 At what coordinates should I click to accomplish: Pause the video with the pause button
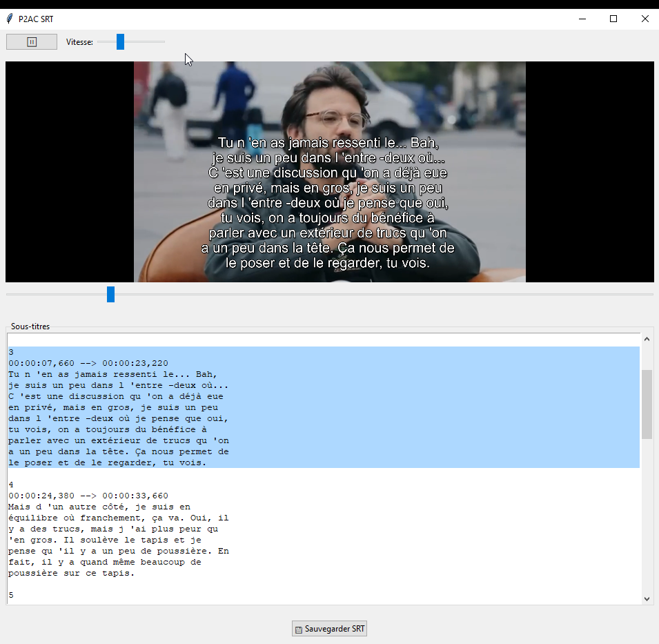32,42
